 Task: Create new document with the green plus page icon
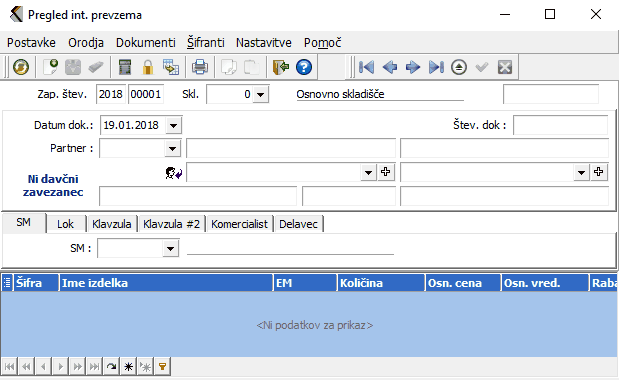pyautogui.click(x=51, y=67)
